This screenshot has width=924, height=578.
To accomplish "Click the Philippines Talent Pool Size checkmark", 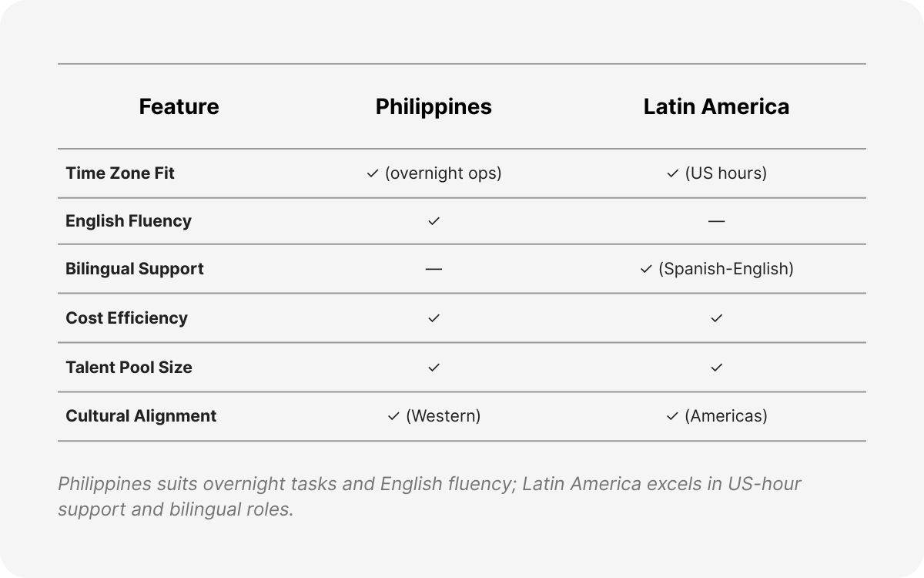I will click(x=434, y=368).
